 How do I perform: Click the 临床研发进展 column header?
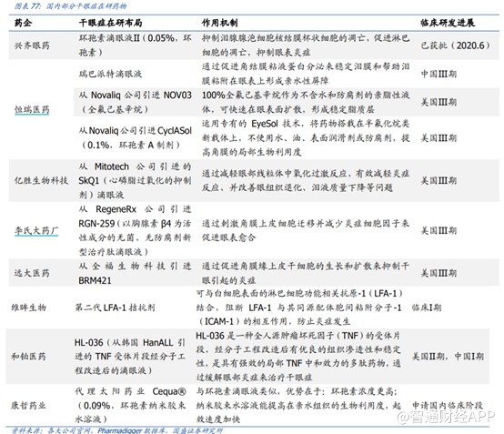pos(448,23)
